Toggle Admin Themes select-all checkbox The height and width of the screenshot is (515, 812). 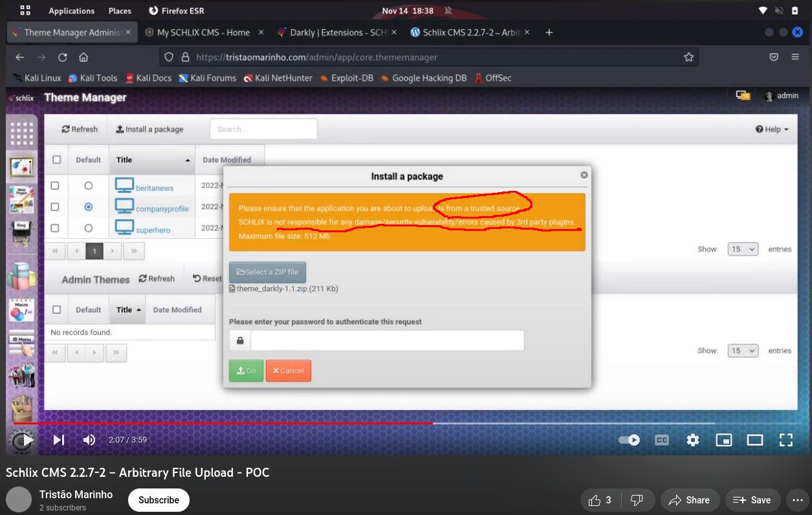point(56,310)
